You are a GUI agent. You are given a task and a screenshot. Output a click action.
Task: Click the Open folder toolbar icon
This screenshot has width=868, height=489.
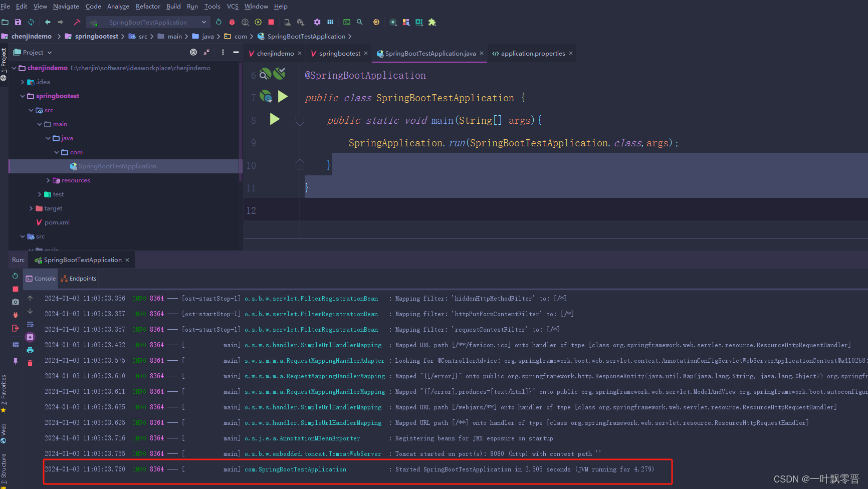click(5, 22)
